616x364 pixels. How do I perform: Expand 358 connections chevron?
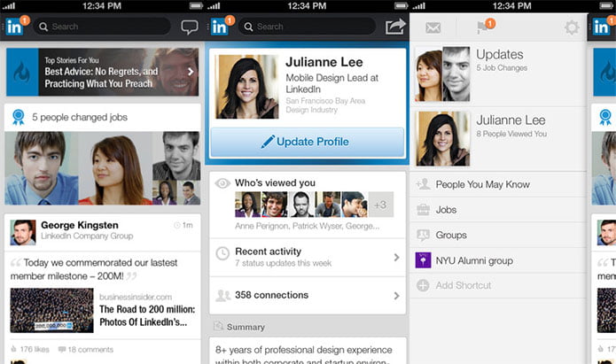pyautogui.click(x=396, y=296)
